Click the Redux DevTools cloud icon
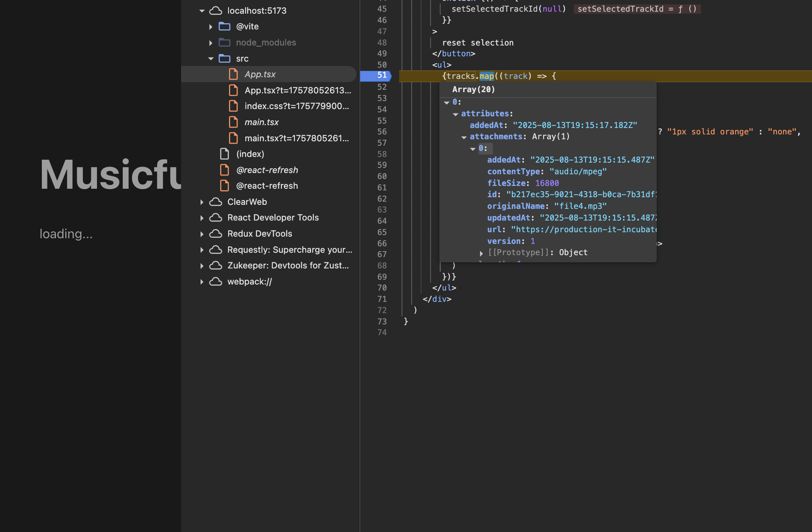 coord(216,234)
